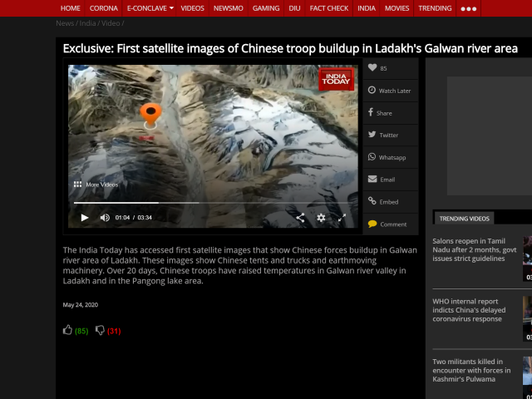Viewport: 532px width, 399px height.
Task: Open More Videos grid icon
Action: click(x=77, y=185)
